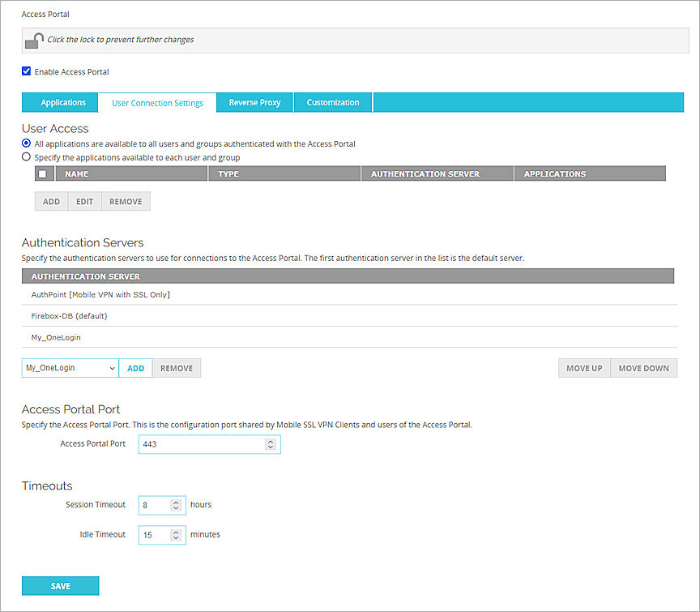Choose specify applications per user option

pyautogui.click(x=27, y=156)
